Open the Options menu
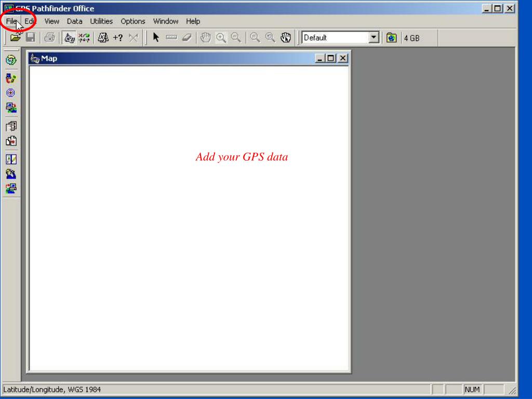Viewport: 532px width, 399px height. tap(133, 21)
